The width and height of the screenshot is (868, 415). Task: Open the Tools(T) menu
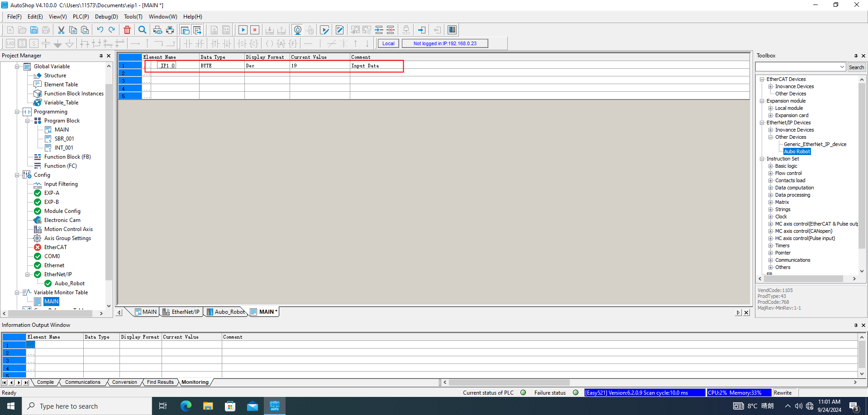click(x=133, y=17)
